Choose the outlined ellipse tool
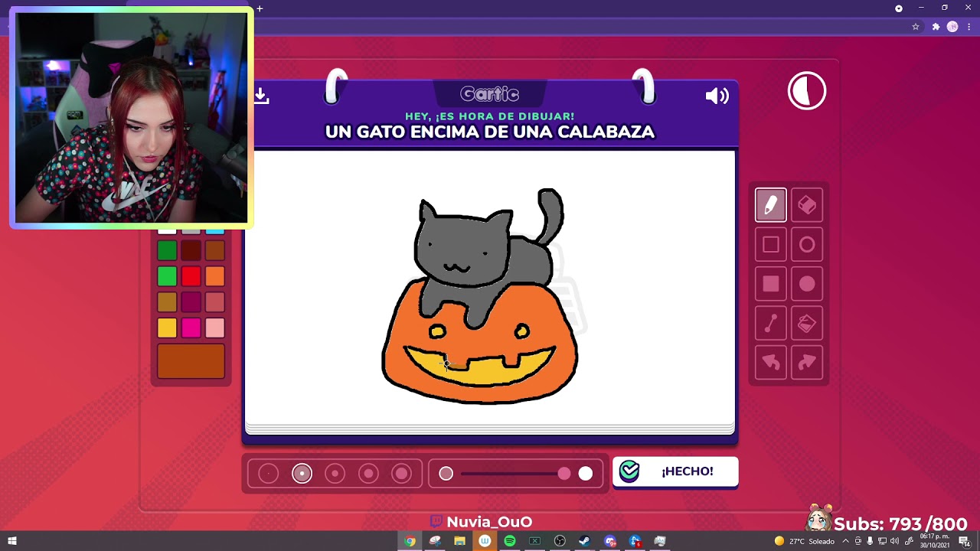The image size is (980, 551). 807,245
